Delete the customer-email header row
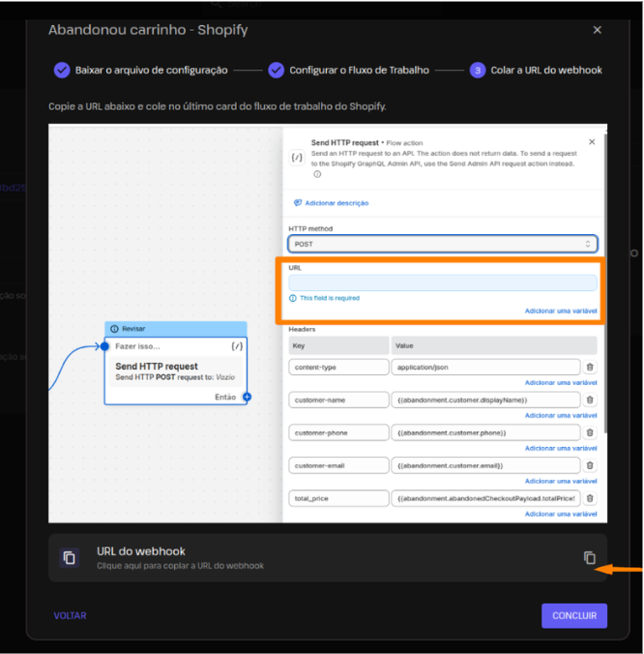The image size is (644, 654). point(590,465)
